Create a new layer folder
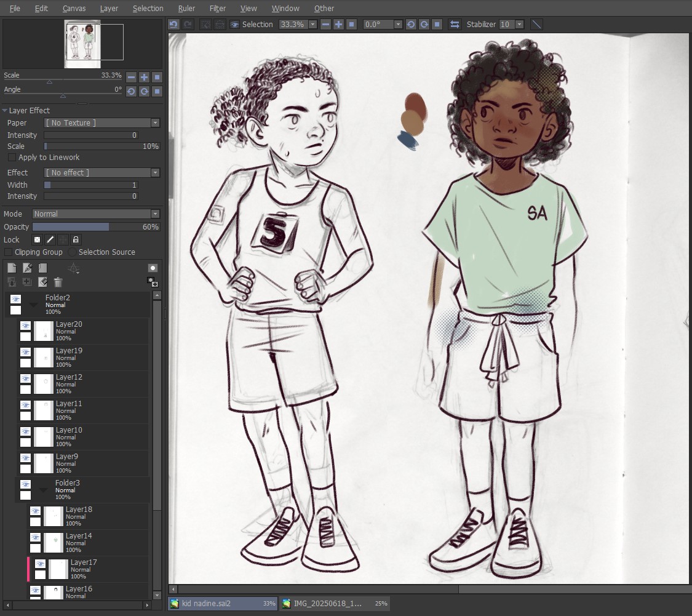Screen dimensions: 692x616 42,268
